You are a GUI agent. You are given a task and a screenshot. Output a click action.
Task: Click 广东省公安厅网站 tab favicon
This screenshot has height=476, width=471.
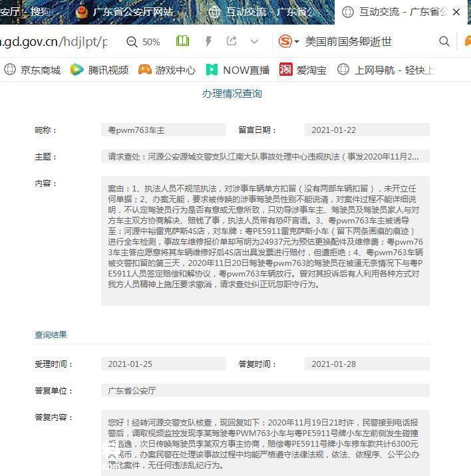tap(81, 12)
